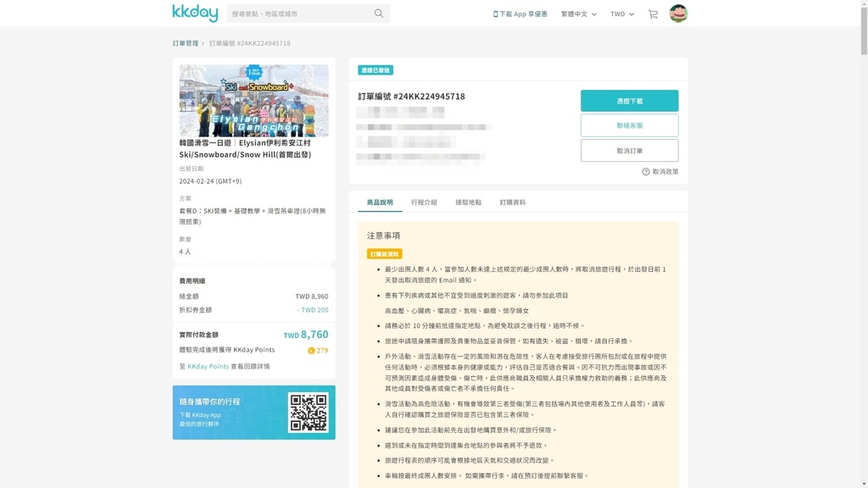868x488 pixels.
Task: Open the user profile avatar
Action: (678, 14)
